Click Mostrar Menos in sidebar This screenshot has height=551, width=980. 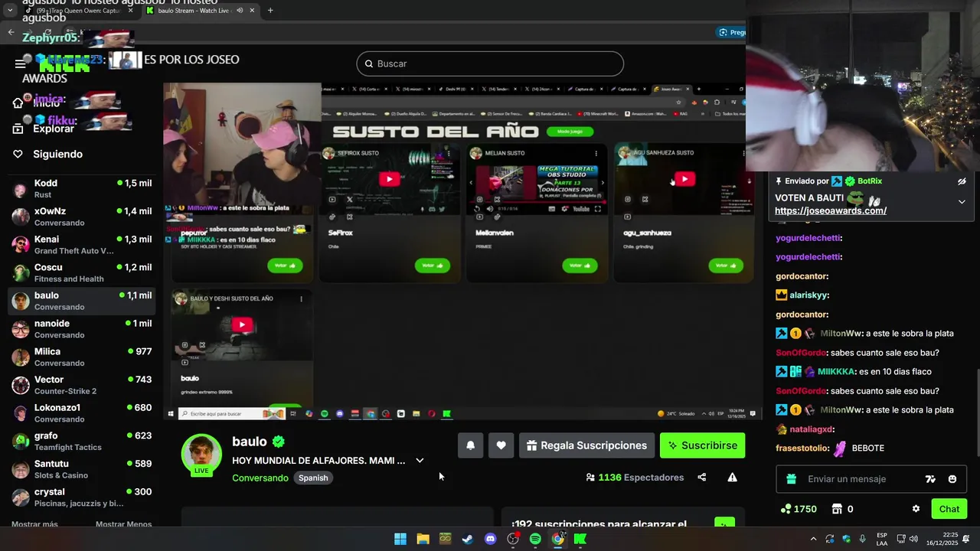(123, 524)
